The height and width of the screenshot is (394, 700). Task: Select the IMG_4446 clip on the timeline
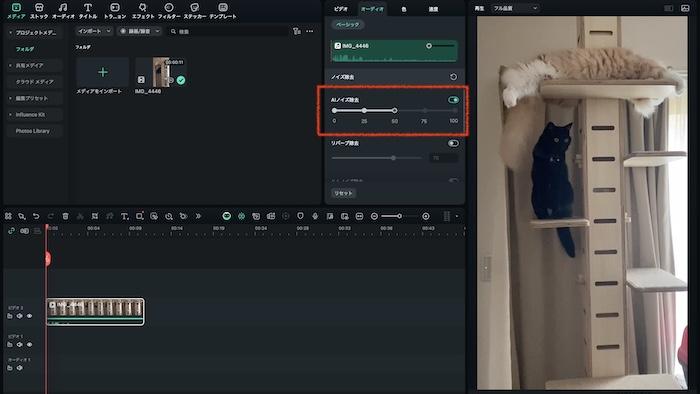point(95,311)
